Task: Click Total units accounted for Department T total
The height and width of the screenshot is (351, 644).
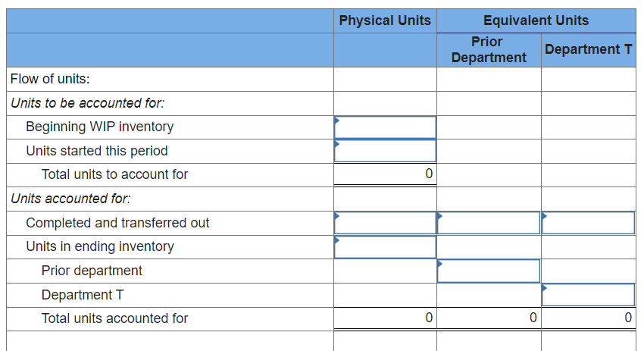Action: (x=628, y=318)
